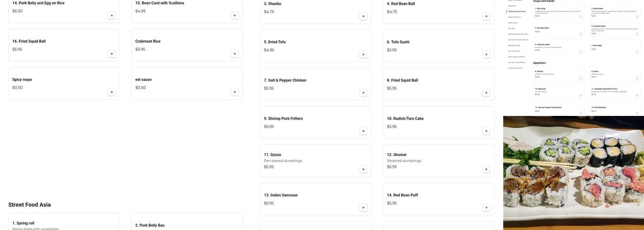Add Red Bean Puff to cart
644x230 pixels.
[x=486, y=207]
